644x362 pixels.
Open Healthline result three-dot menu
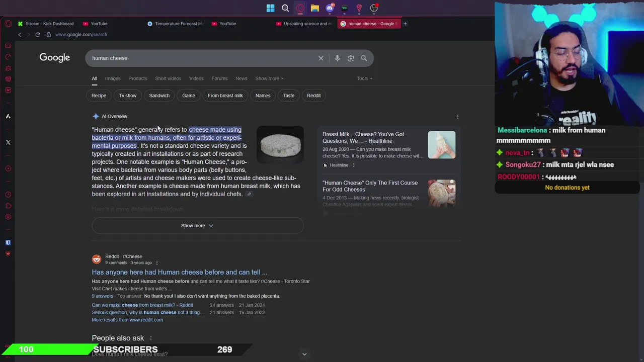(354, 165)
